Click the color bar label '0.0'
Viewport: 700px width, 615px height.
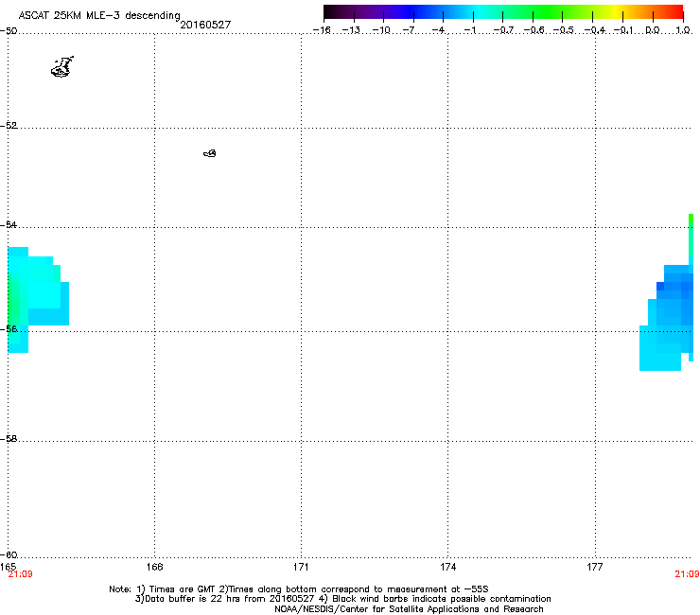[653, 30]
